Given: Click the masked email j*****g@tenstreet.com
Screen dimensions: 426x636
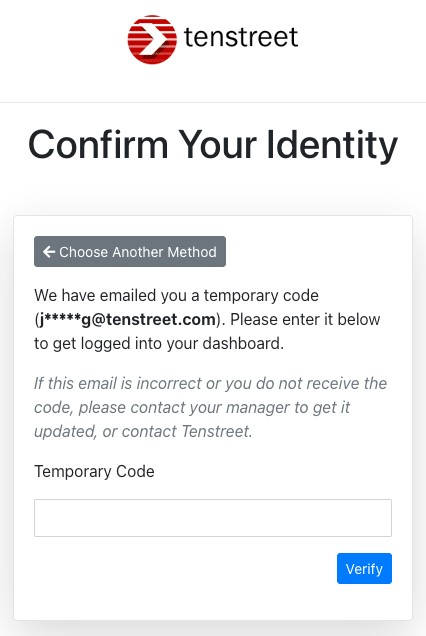Looking at the screenshot, I should [x=128, y=320].
